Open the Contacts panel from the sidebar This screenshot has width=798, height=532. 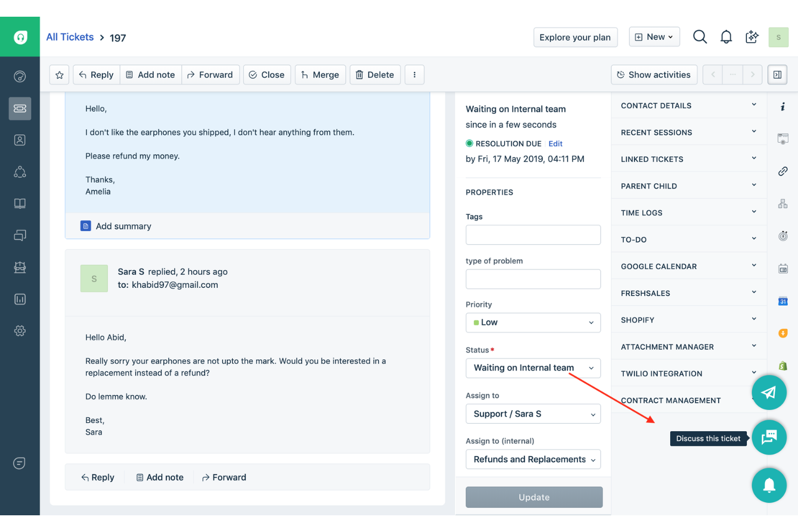[20, 140]
